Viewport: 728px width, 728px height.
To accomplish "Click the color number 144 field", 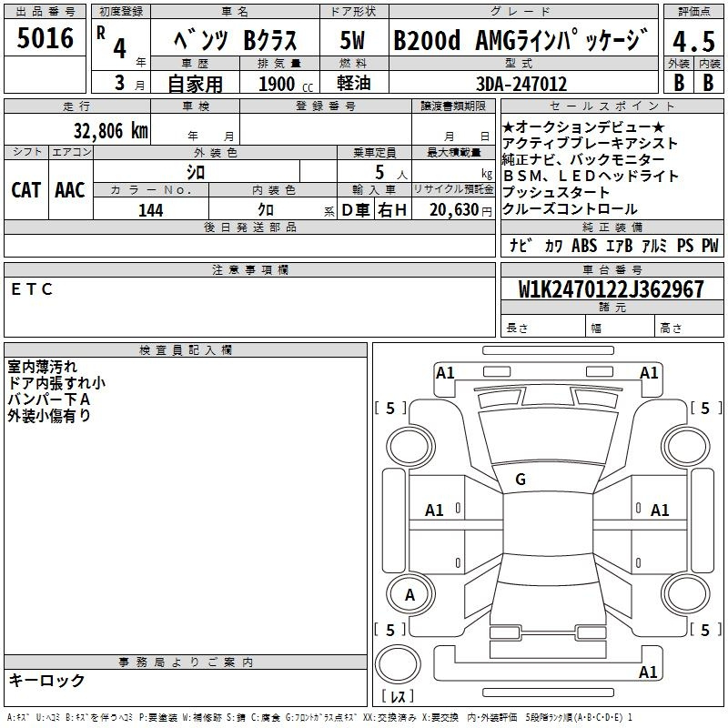I will tap(150, 210).
